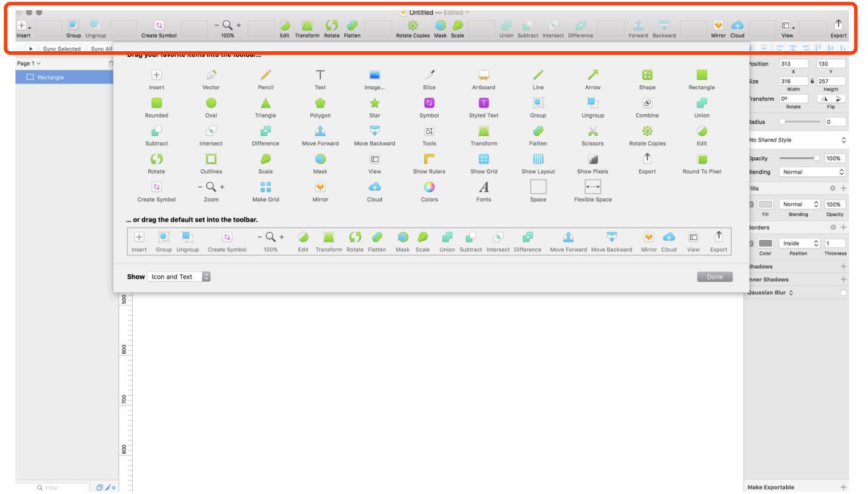Click Rotate Copies in the window toolbar

point(413,29)
